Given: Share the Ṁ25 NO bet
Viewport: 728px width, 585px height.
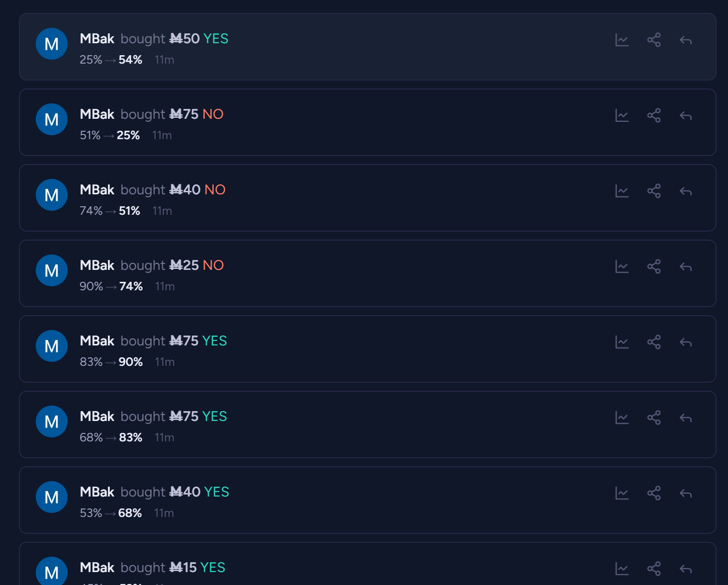Looking at the screenshot, I should pyautogui.click(x=654, y=266).
